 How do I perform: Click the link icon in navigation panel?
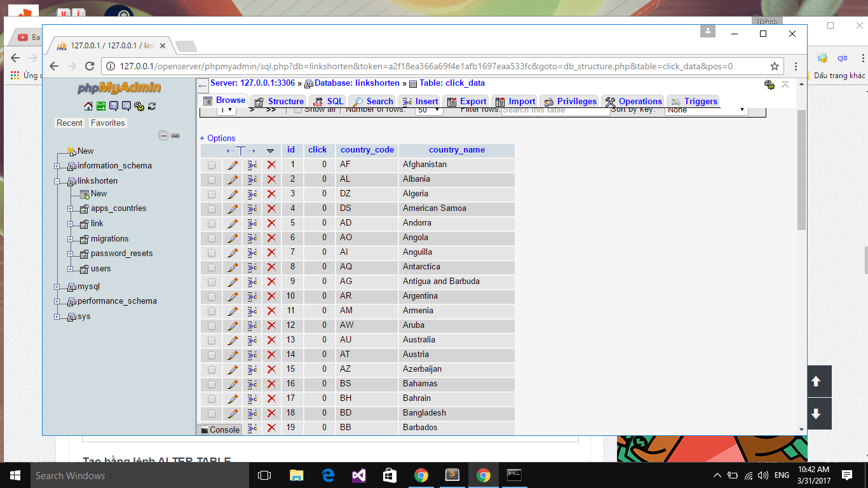pos(175,135)
